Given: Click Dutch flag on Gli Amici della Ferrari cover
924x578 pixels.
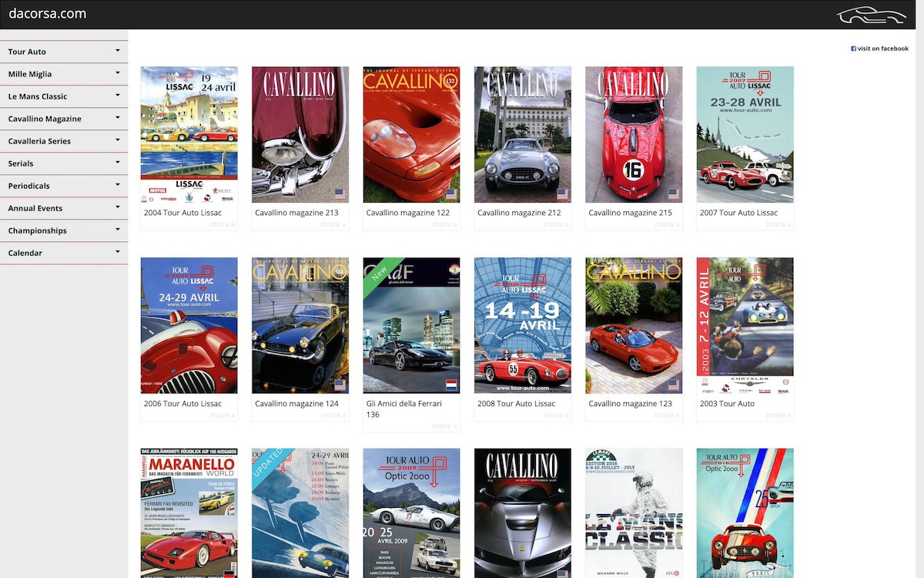Looking at the screenshot, I should pyautogui.click(x=451, y=385).
